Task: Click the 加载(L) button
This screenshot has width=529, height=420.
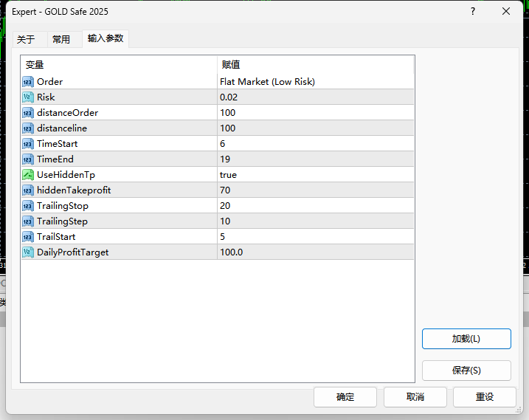Action: click(x=466, y=339)
